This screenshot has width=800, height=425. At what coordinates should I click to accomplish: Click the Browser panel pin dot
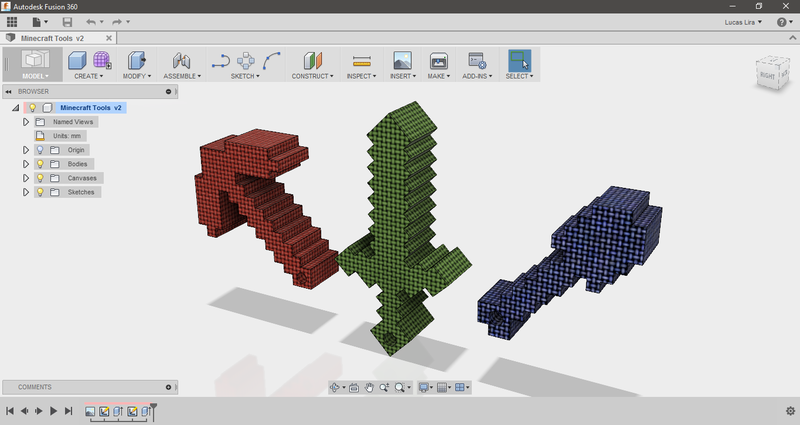pyautogui.click(x=168, y=91)
